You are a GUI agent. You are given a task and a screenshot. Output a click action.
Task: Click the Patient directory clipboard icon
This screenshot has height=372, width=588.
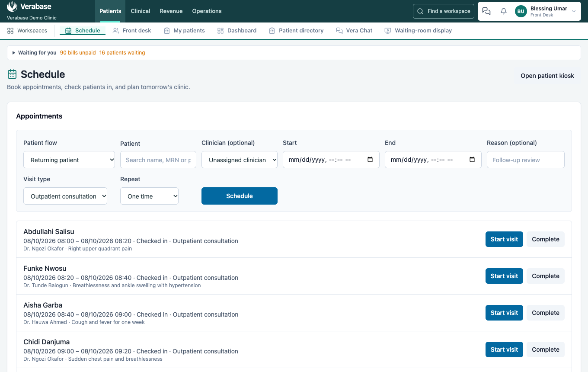272,31
